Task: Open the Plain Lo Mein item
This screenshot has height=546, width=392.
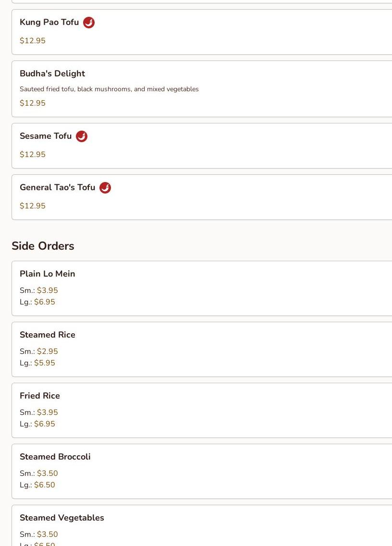Action: coord(47,274)
